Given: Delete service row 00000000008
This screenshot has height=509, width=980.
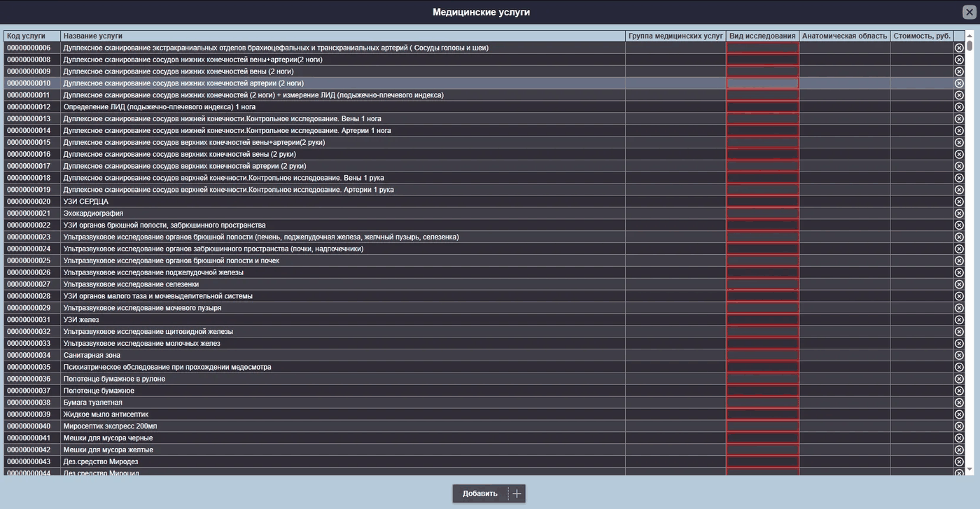Looking at the screenshot, I should (x=959, y=60).
